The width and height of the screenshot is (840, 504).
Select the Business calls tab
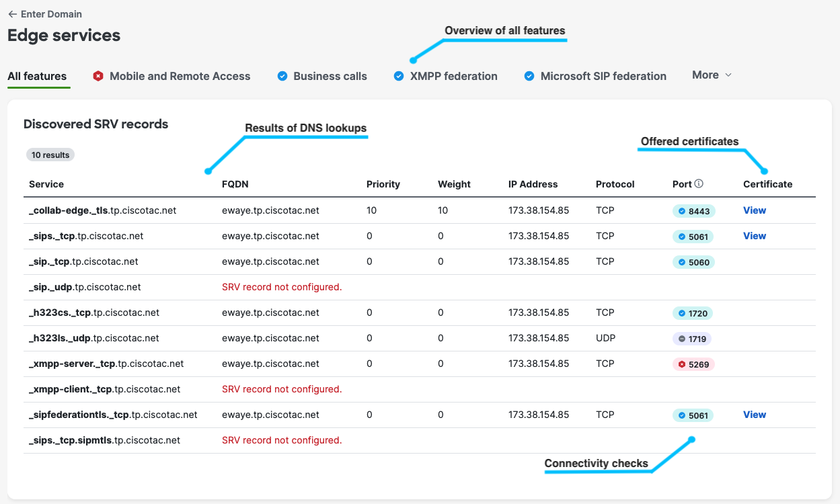point(322,77)
